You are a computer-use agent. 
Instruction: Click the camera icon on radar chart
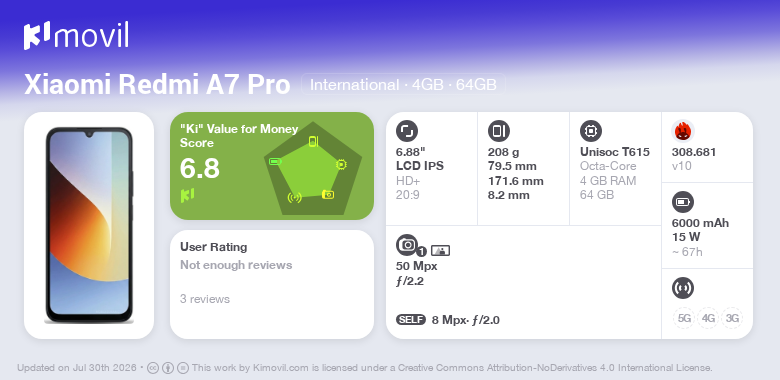pos(328,194)
